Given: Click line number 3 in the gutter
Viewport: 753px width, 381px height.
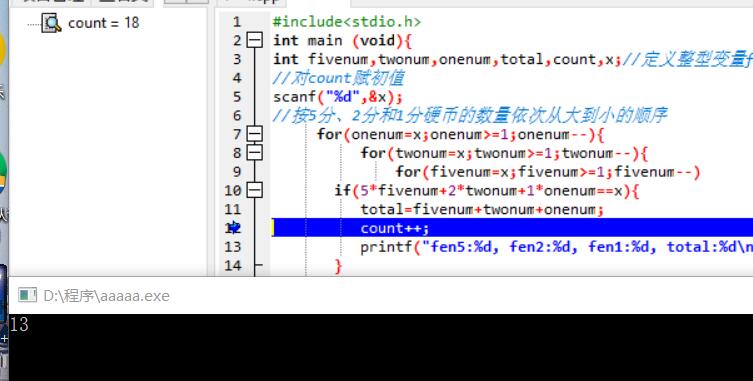Looking at the screenshot, I should point(237,59).
